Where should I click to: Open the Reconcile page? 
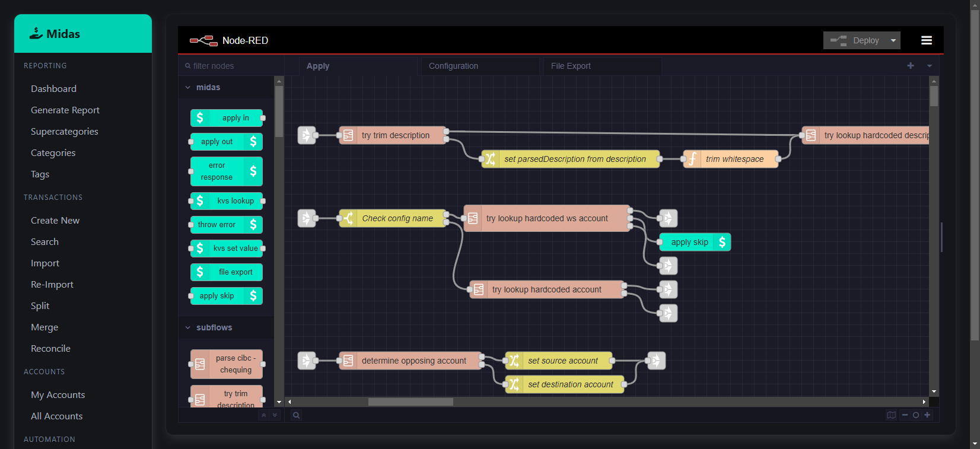[x=50, y=348]
